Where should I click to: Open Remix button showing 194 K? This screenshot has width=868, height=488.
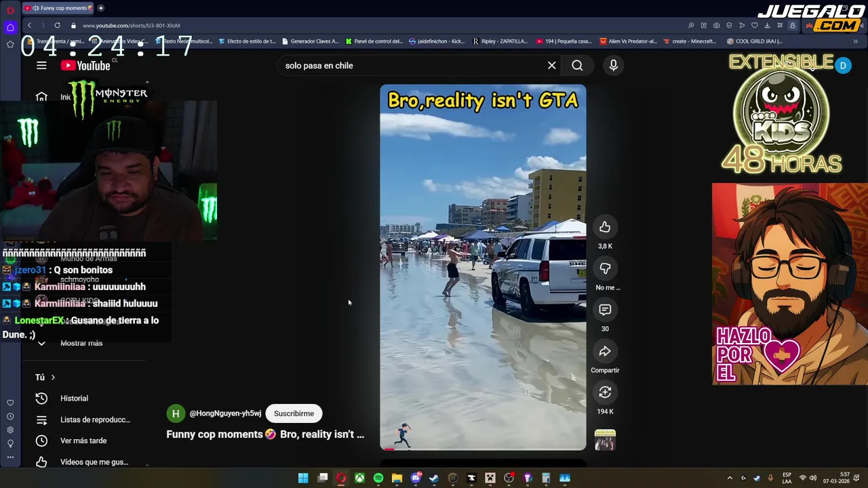pos(605,392)
